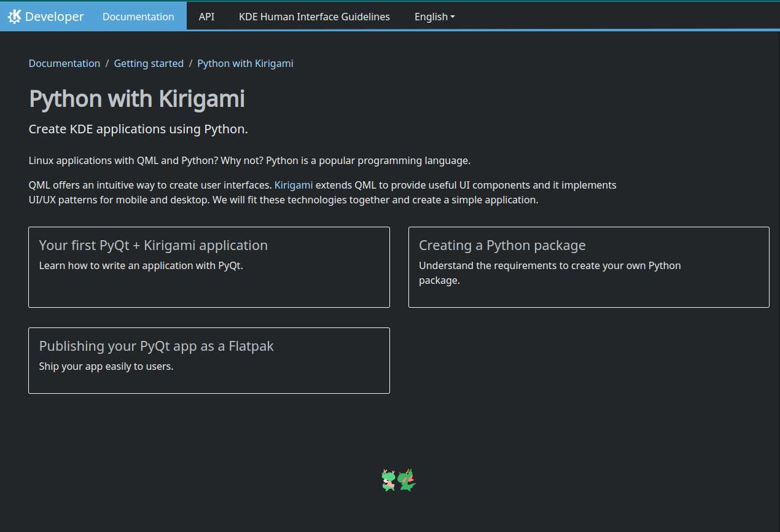This screenshot has height=532, width=780.
Task: Open the Documentation tab in navbar
Action: (x=138, y=17)
